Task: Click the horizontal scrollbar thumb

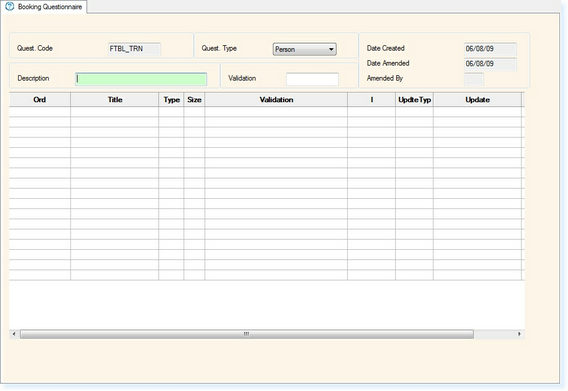Action: (x=247, y=334)
